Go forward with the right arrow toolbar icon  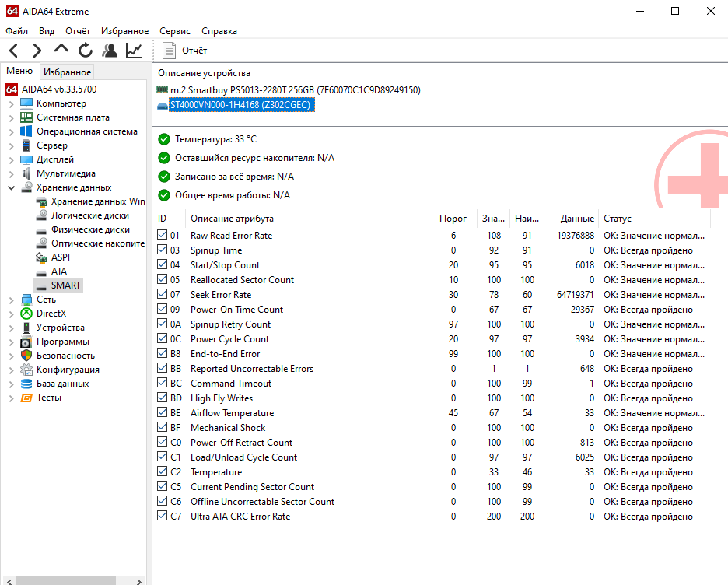click(x=37, y=50)
